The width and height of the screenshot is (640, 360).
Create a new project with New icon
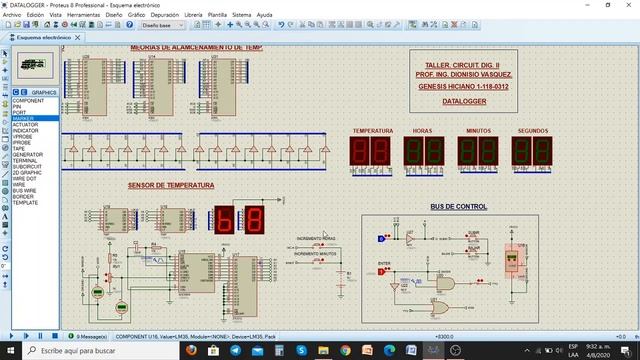pos(8,25)
